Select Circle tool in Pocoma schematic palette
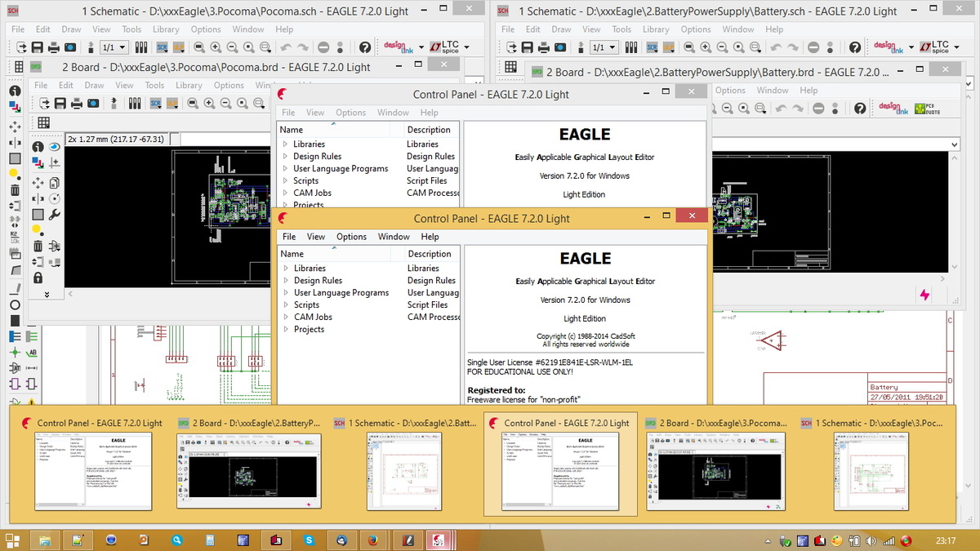 15,304
